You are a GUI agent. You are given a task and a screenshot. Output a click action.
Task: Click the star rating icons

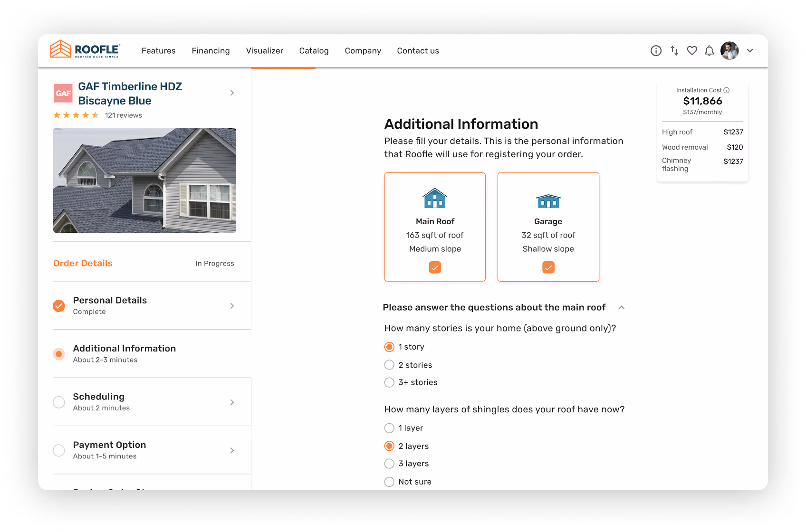click(x=76, y=115)
